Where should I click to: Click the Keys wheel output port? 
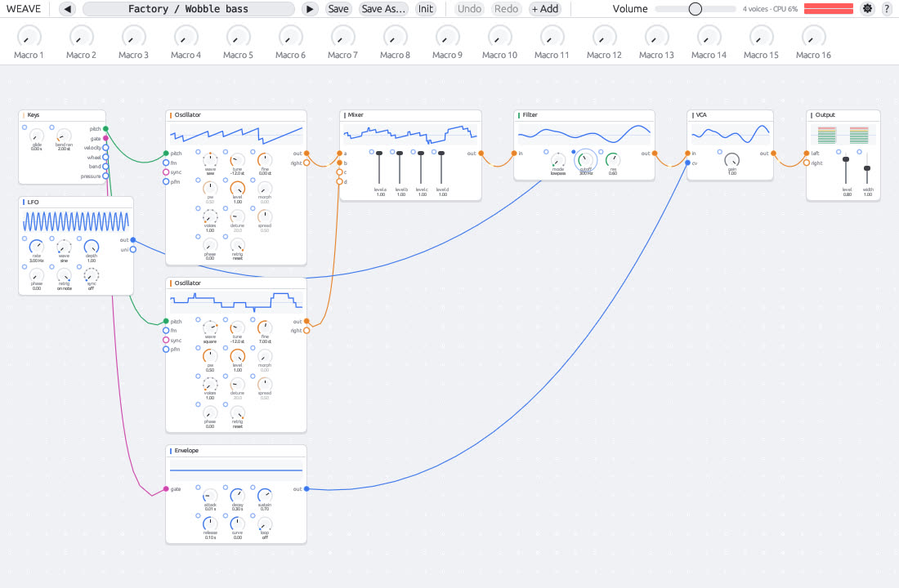click(105, 157)
